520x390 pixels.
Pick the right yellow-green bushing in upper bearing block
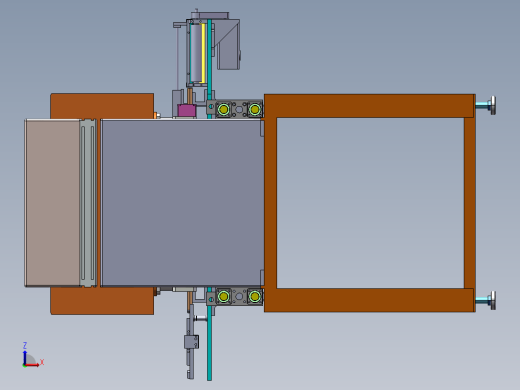click(x=255, y=109)
